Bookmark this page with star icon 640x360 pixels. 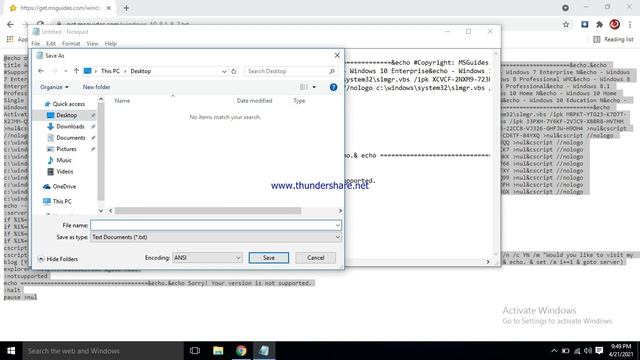click(x=566, y=24)
